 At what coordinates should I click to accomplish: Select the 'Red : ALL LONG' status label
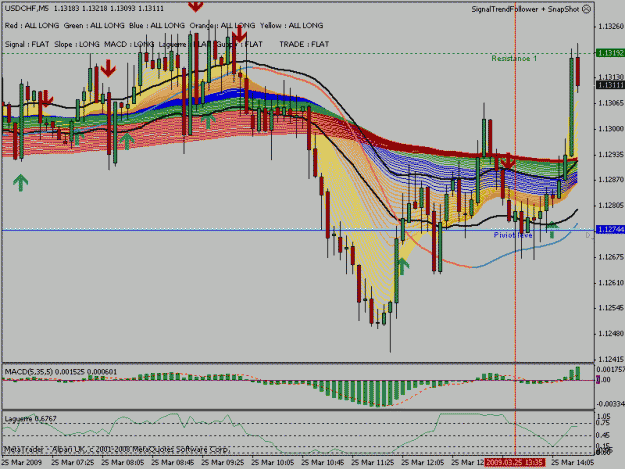click(32, 26)
